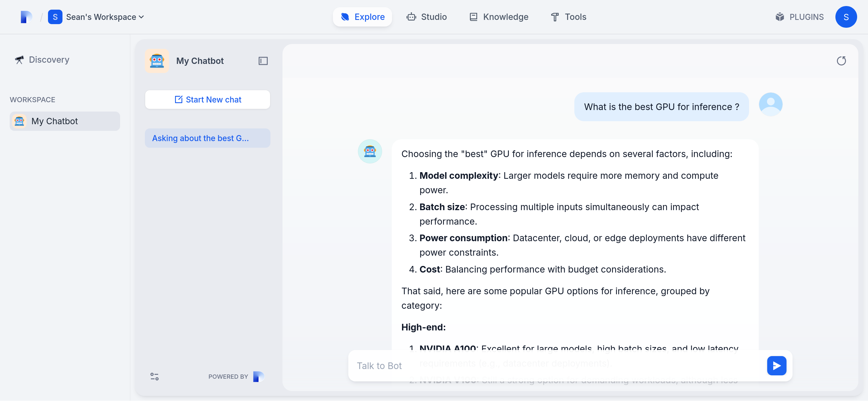
Task: Click the Dify logo in top-left
Action: pyautogui.click(x=26, y=17)
